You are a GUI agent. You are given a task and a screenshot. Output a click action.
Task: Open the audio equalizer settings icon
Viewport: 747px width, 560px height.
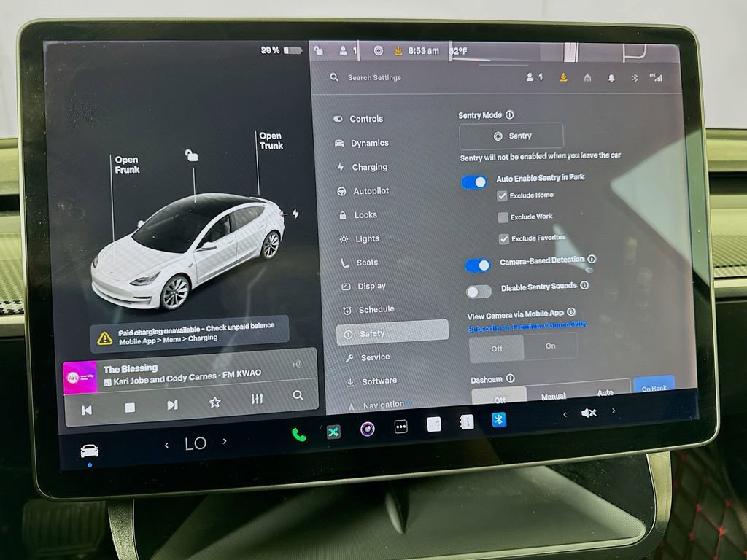258,399
